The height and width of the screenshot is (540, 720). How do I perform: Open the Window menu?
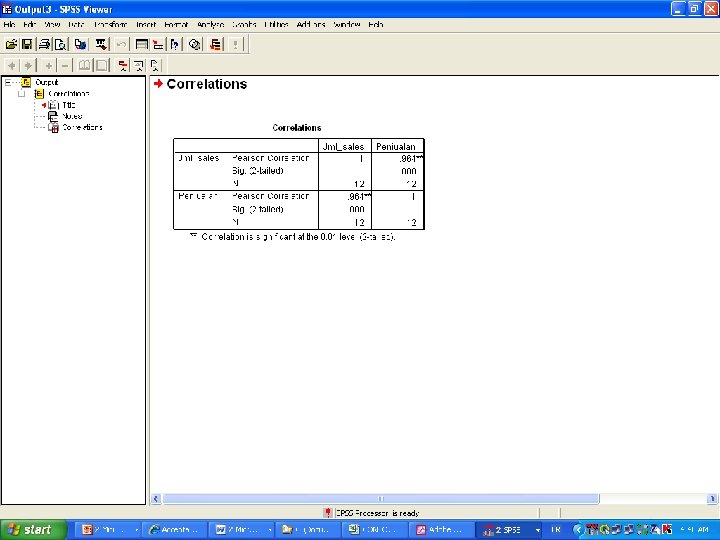coord(347,24)
